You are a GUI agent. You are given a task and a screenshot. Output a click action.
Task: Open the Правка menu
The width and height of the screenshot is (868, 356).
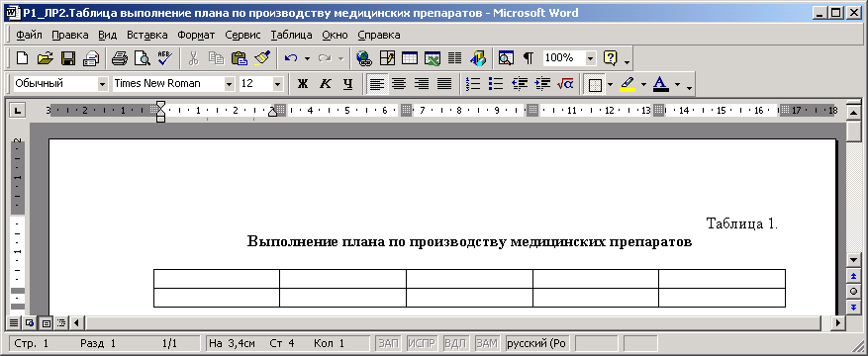click(x=69, y=35)
